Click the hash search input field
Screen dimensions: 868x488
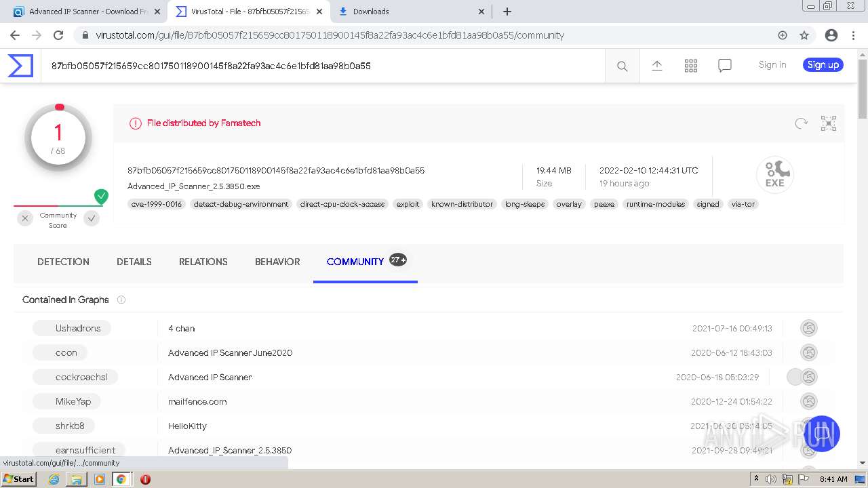[x=323, y=66]
